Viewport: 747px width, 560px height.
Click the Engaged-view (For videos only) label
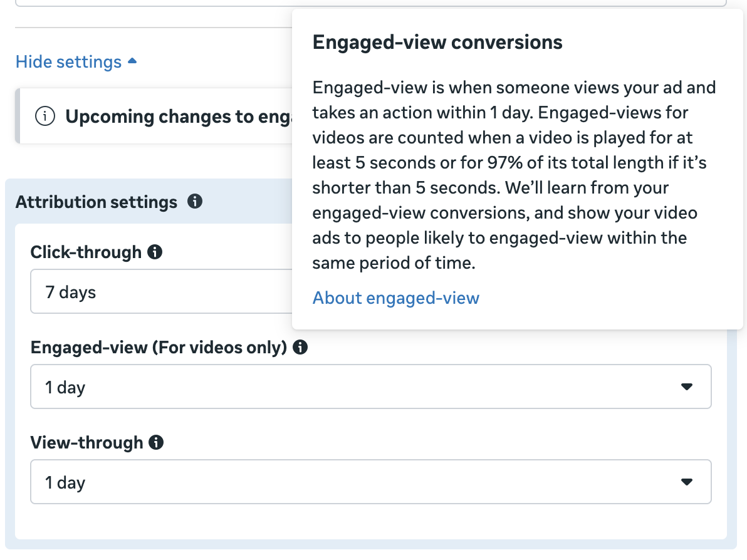[159, 347]
